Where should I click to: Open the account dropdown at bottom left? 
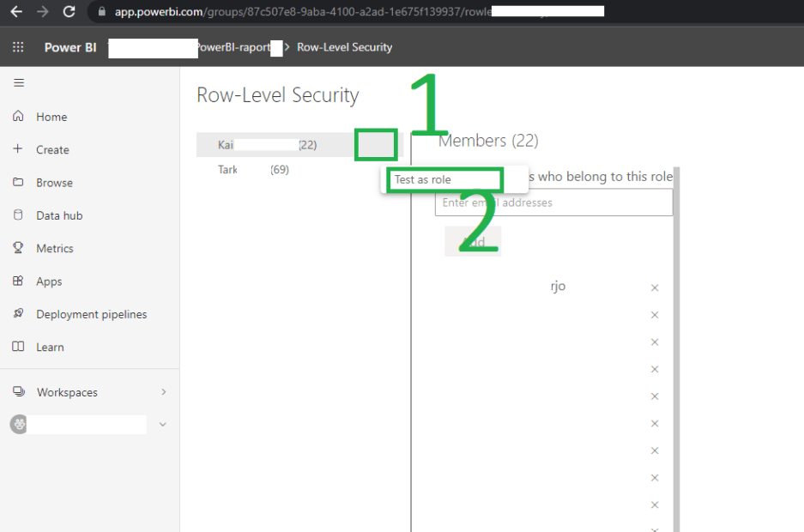pos(162,424)
